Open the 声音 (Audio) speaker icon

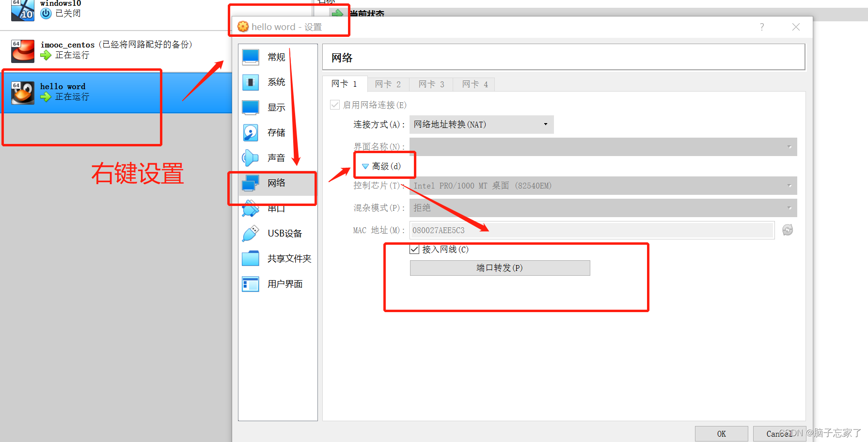(x=251, y=158)
